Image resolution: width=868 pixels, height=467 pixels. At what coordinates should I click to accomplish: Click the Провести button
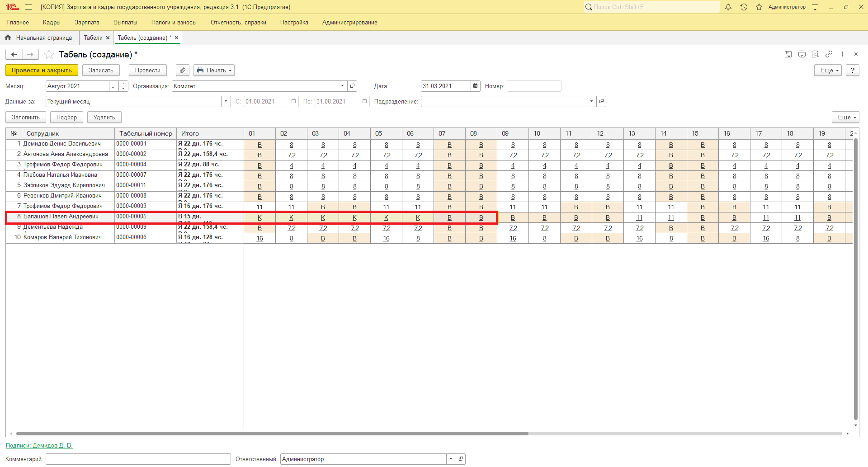pos(148,71)
